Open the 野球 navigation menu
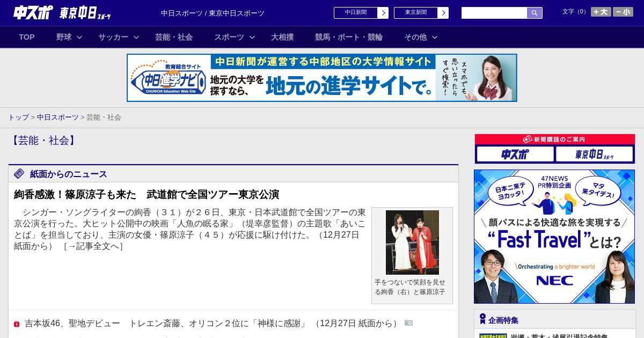Image resolution: width=644 pixels, height=338 pixels. tap(64, 37)
